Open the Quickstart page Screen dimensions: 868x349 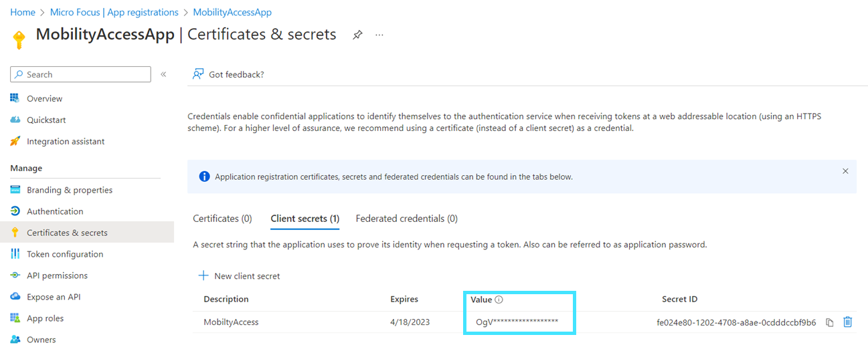(x=46, y=120)
